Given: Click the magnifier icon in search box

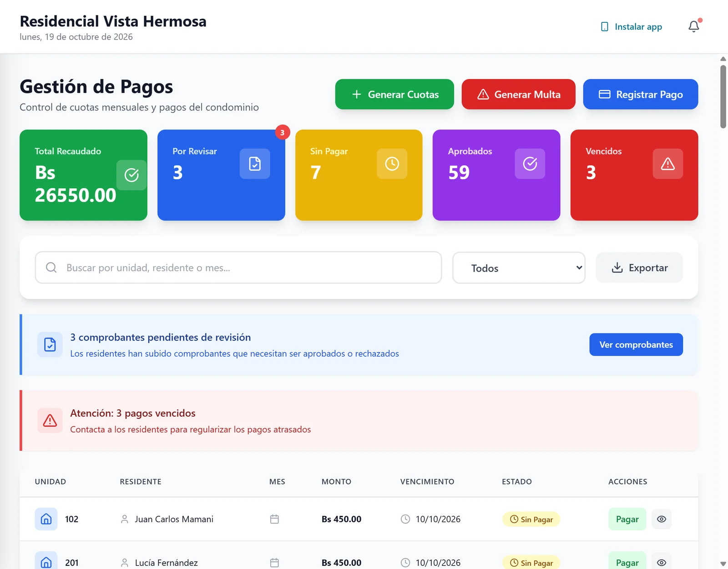Looking at the screenshot, I should pyautogui.click(x=51, y=267).
